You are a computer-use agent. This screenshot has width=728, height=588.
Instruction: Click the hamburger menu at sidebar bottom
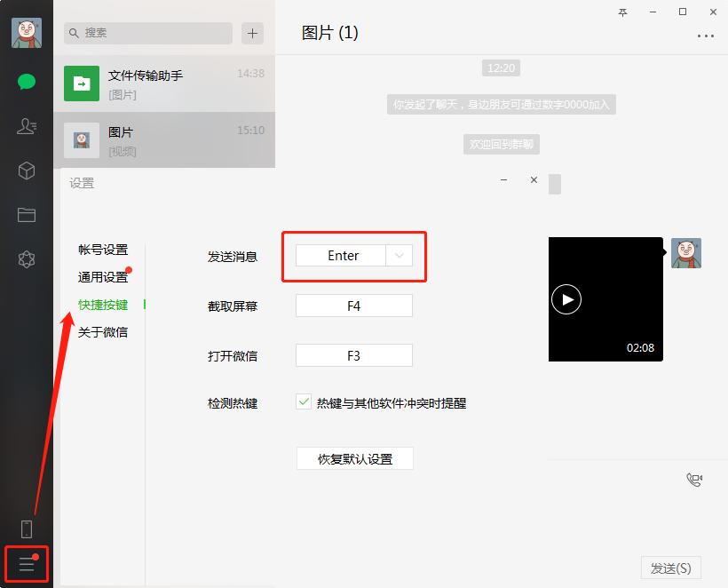[x=26, y=563]
